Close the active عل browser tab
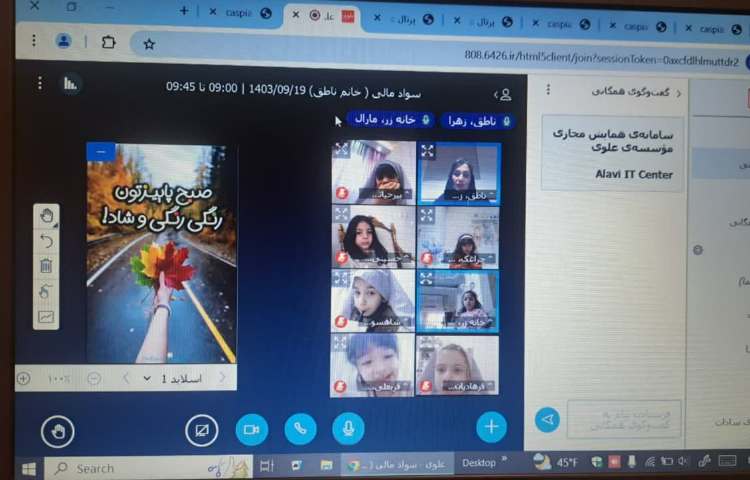750x480 pixels. tap(296, 14)
